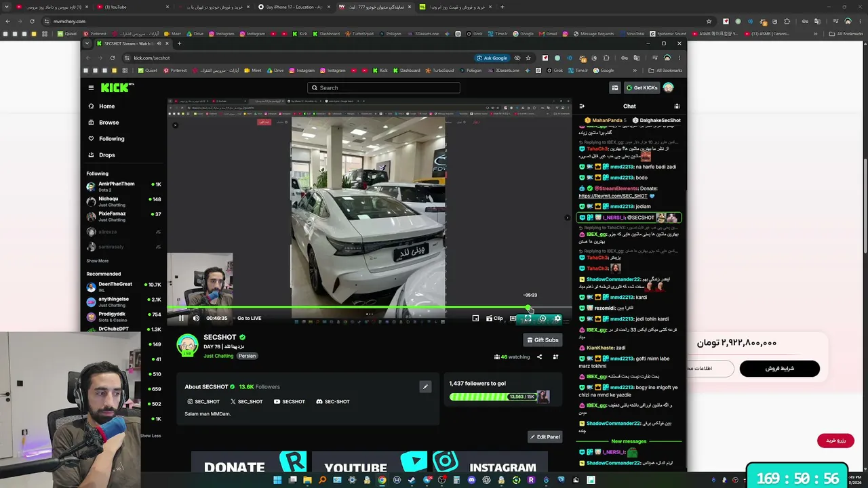Image resolution: width=868 pixels, height=488 pixels.
Task: Open the panel icon beside Get KICKs
Action: pos(615,87)
